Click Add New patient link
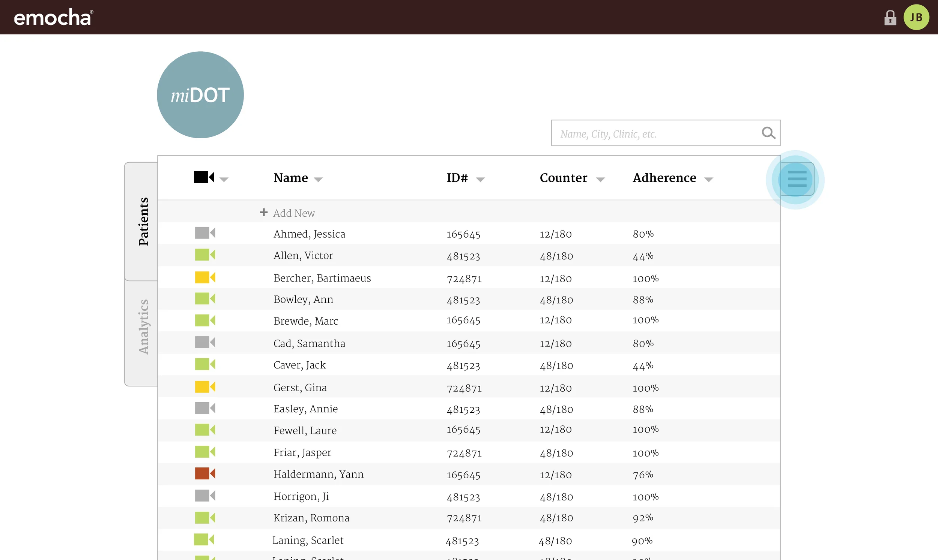The image size is (938, 560). tap(293, 213)
